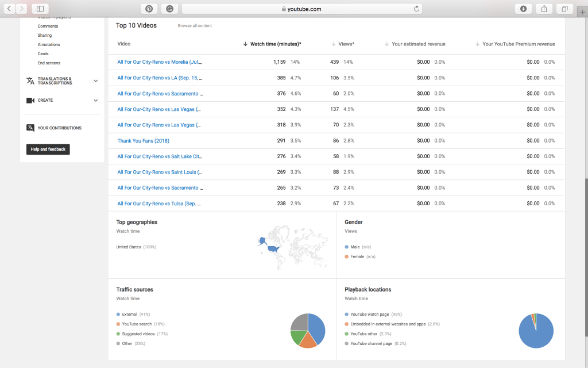Click the Pinterest extension icon in toolbar
Screen dimensions: 588x368
(x=149, y=9)
